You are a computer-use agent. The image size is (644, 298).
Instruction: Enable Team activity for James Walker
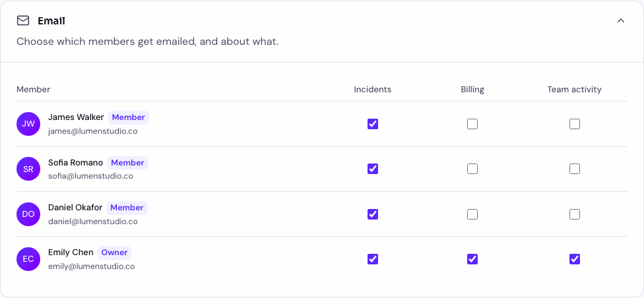(x=575, y=124)
